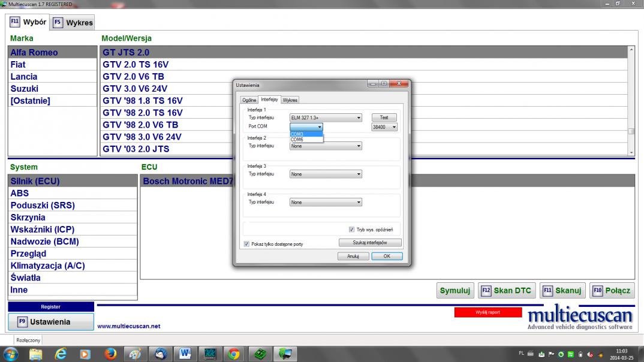Switch to Interfejsy tab
644x362 pixels.
pyautogui.click(x=269, y=99)
